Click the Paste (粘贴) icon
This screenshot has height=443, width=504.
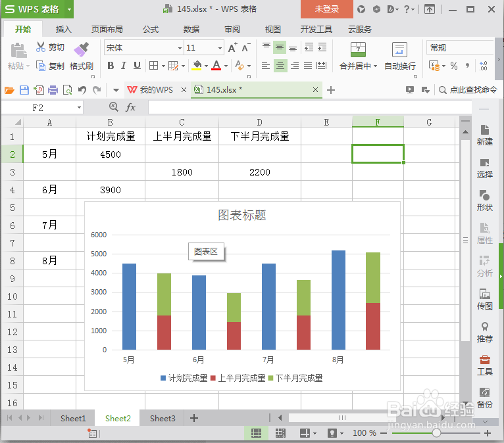[x=18, y=51]
